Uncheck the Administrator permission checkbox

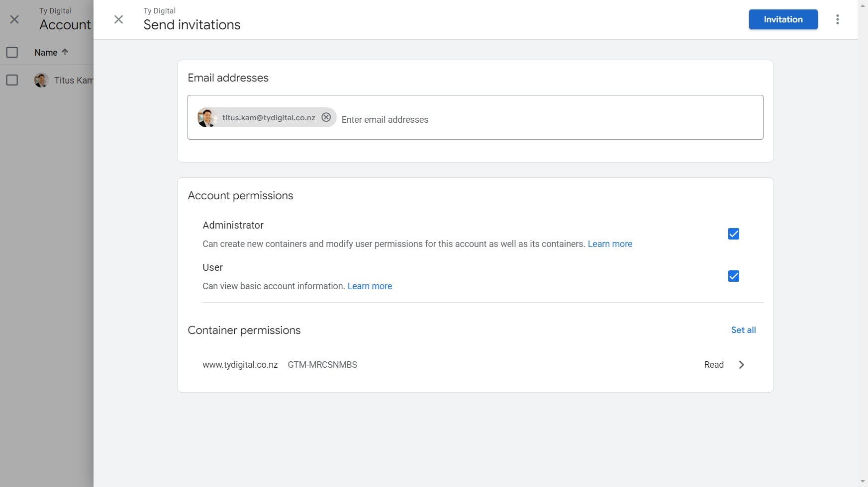(733, 234)
